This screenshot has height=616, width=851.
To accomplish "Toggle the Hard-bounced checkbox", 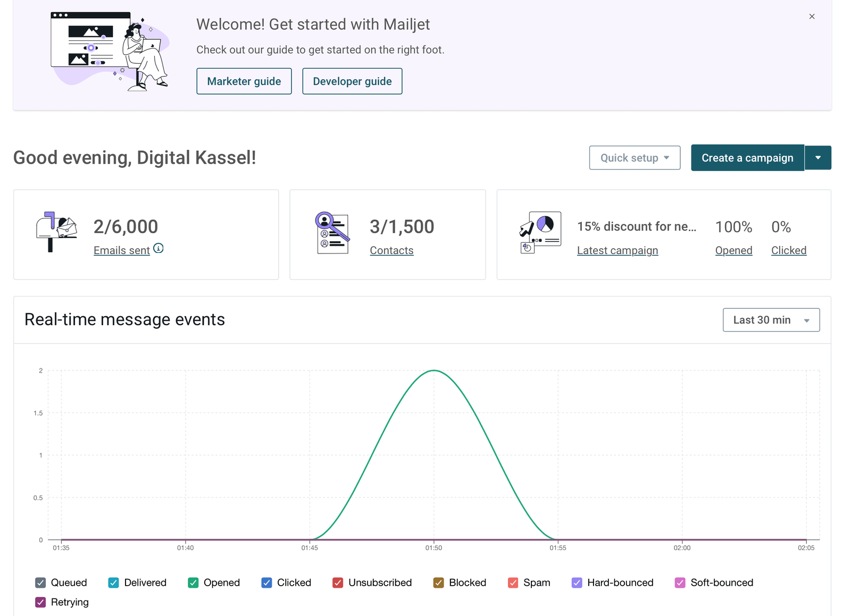I will pyautogui.click(x=577, y=583).
